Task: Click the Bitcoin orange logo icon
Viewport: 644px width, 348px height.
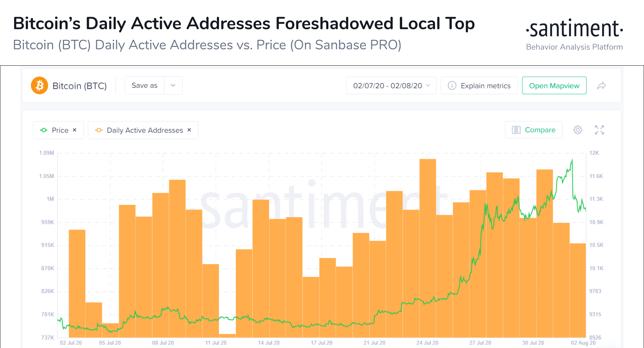Action: coord(40,85)
